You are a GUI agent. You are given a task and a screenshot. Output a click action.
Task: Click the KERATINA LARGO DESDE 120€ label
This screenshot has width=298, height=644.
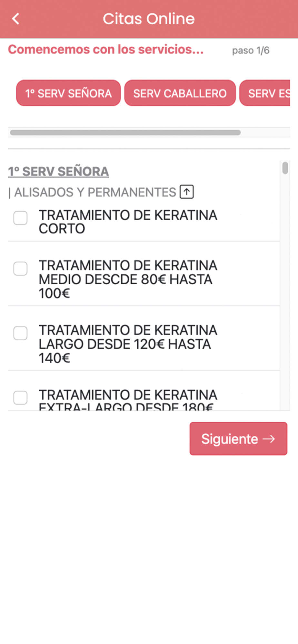click(128, 344)
